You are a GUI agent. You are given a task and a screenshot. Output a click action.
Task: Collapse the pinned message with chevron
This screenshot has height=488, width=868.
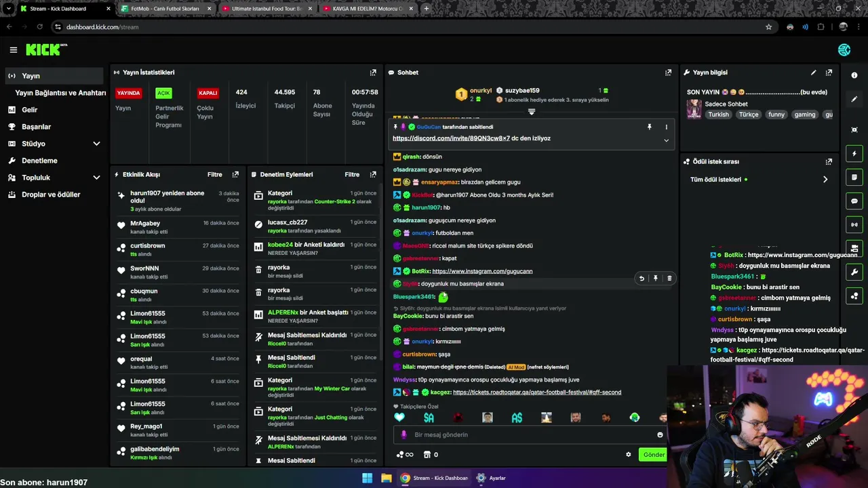(666, 141)
